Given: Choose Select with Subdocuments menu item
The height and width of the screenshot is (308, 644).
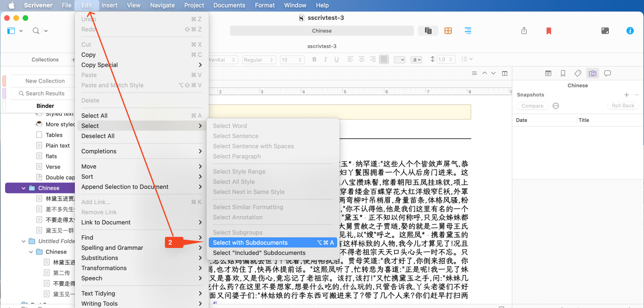Looking at the screenshot, I should (x=273, y=243).
